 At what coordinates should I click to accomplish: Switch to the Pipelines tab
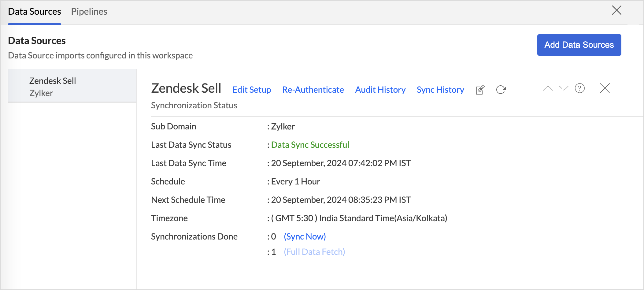point(89,12)
